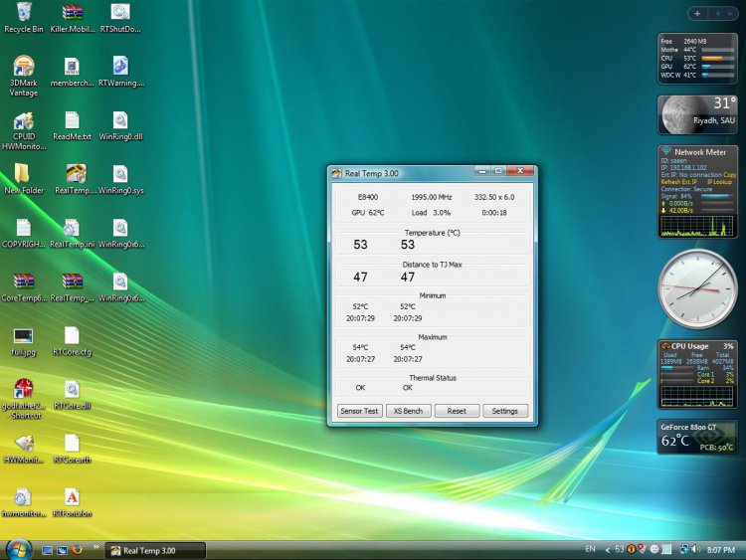
Task: Click the analog clock gadget
Action: [x=697, y=287]
